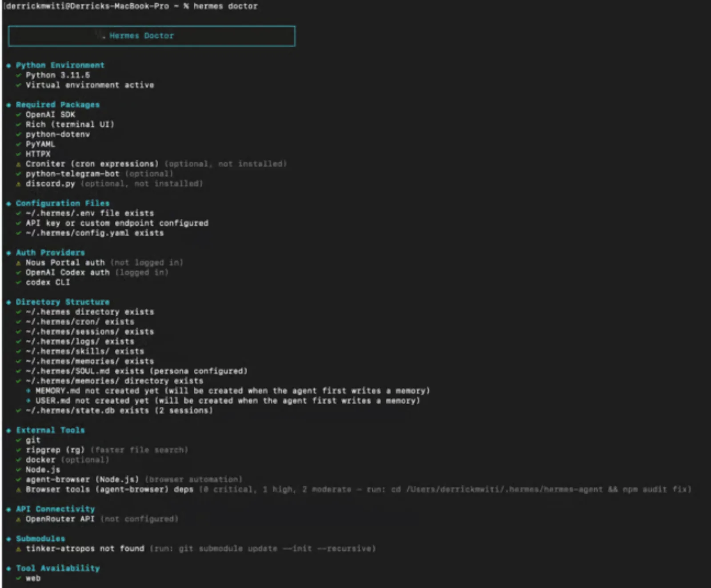
Task: Click the "hermes doctor" command text
Action: (x=225, y=6)
